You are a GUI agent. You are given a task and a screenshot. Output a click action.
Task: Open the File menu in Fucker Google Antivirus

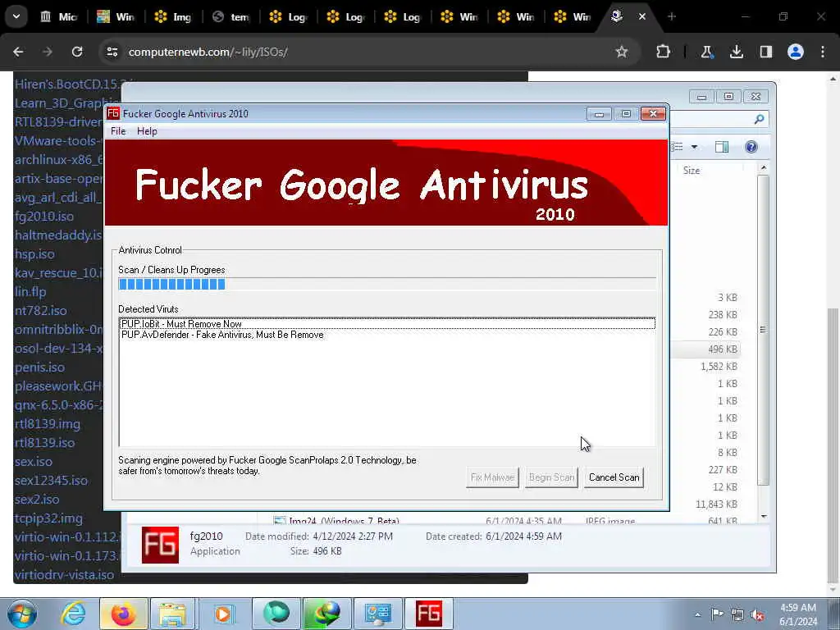pos(118,131)
